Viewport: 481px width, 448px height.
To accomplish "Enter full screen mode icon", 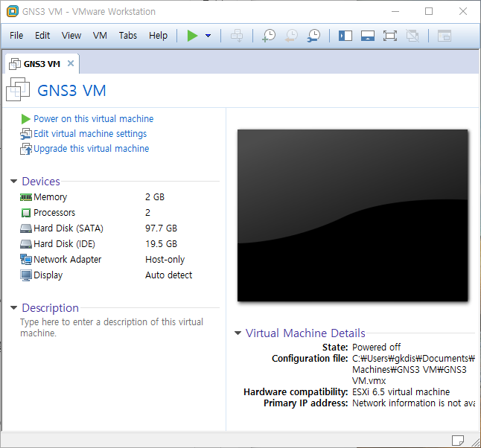I will (x=390, y=36).
